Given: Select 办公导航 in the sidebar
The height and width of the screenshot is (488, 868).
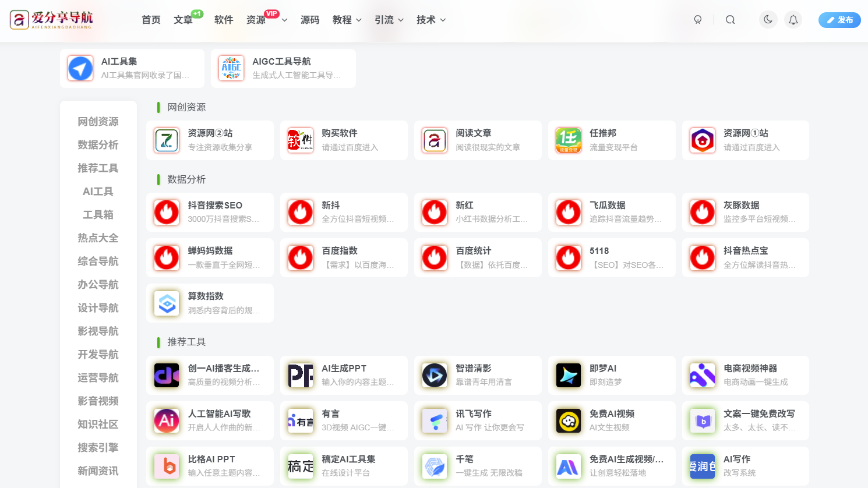Looking at the screenshot, I should point(98,285).
